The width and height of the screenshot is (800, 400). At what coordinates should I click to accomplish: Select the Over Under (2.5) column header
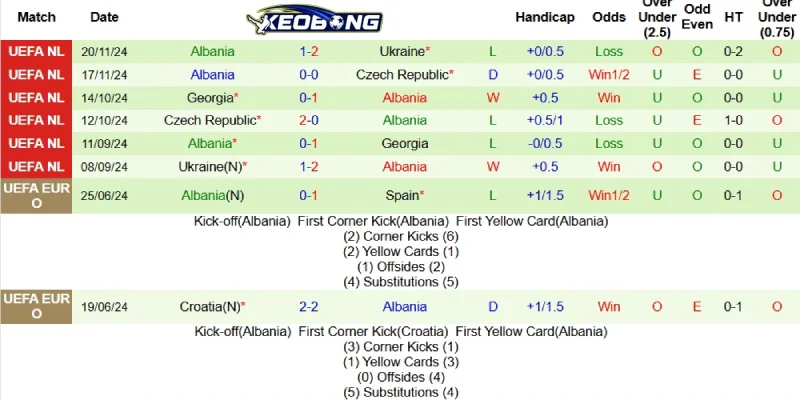point(657,18)
